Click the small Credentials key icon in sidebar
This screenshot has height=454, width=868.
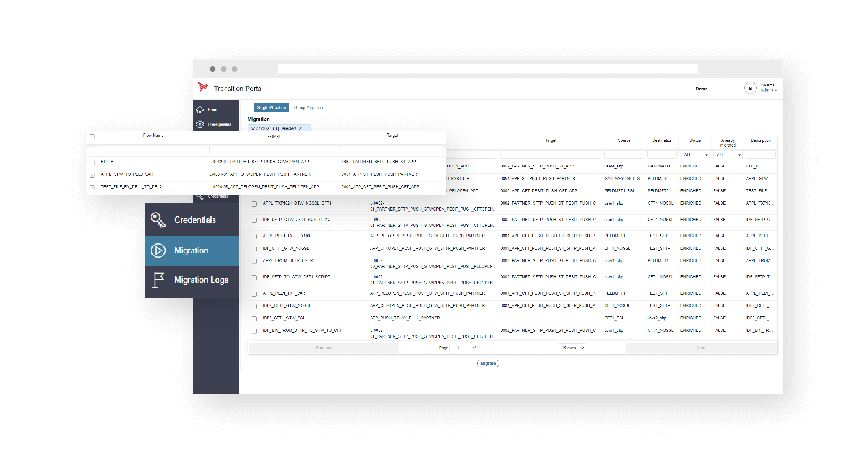200,196
